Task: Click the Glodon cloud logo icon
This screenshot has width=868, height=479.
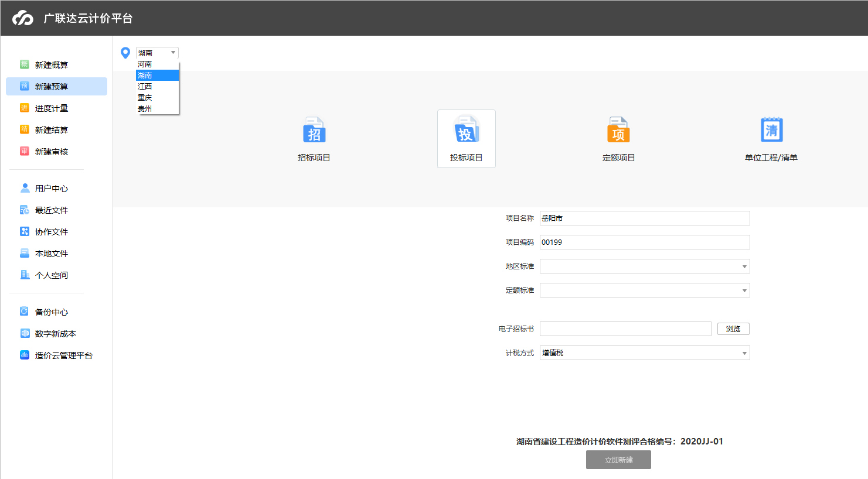Action: click(23, 18)
